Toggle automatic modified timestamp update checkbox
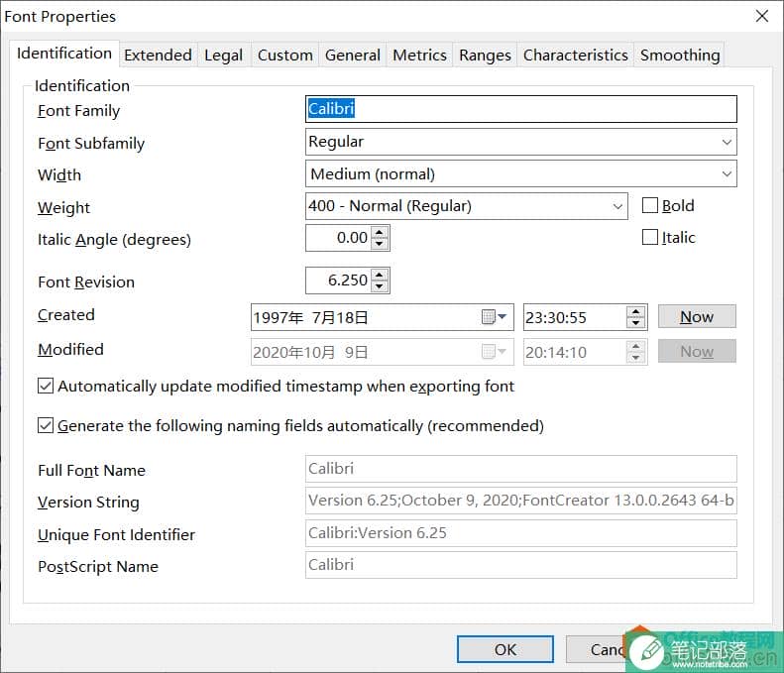This screenshot has width=784, height=673. [x=46, y=386]
